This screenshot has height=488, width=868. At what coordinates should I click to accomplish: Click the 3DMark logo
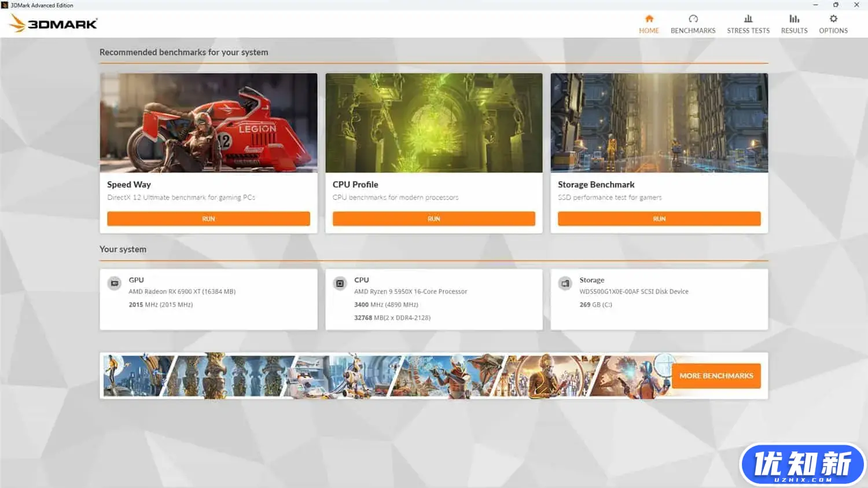[52, 23]
